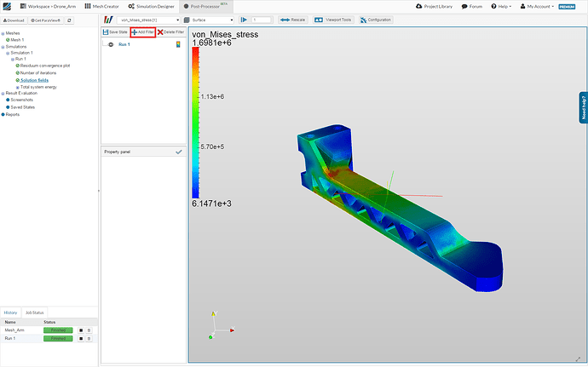Click the Save State disk icon

click(x=106, y=32)
